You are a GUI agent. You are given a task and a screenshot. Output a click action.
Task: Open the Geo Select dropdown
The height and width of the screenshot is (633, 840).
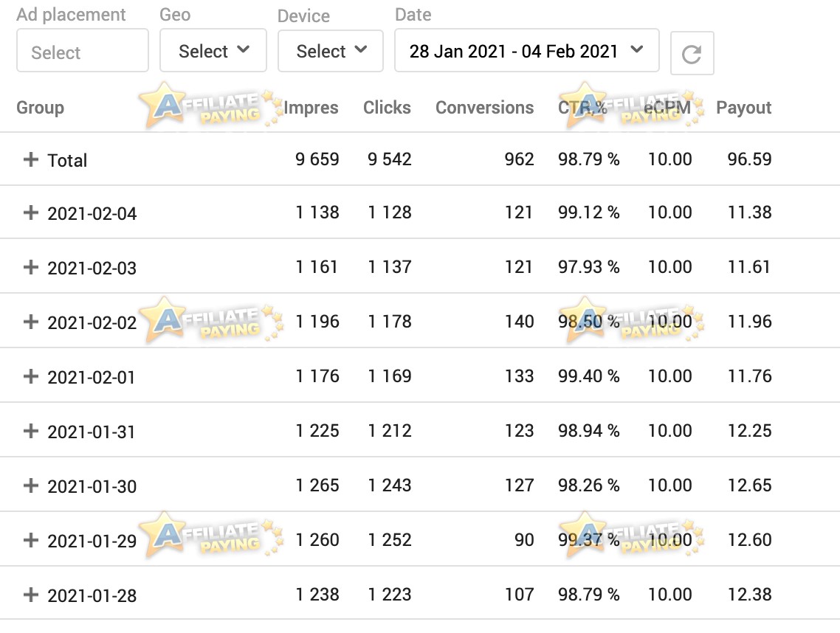pyautogui.click(x=213, y=51)
